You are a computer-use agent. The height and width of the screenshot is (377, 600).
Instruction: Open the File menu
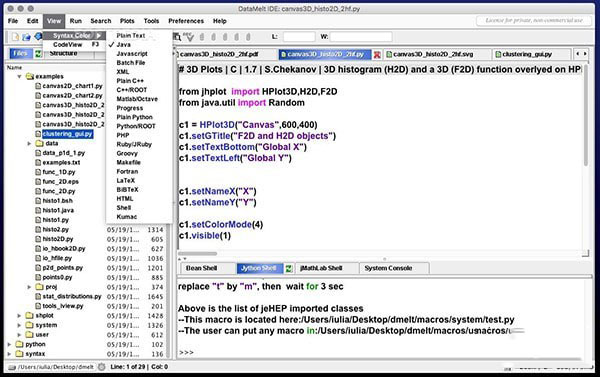pos(13,21)
